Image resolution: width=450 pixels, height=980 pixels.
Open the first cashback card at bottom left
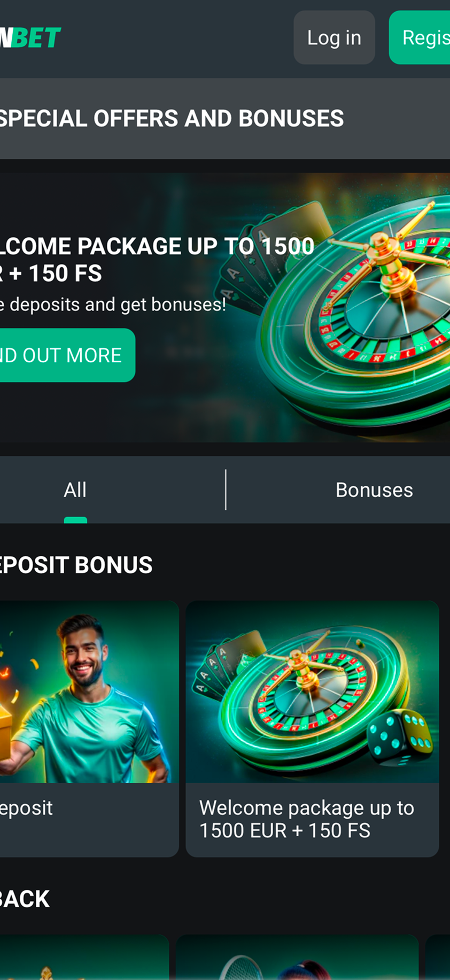coord(84,957)
